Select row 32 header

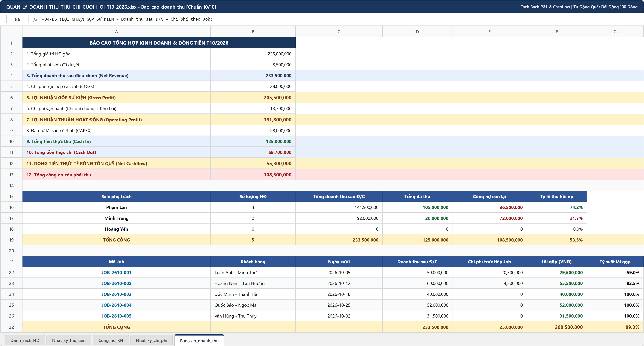11,327
